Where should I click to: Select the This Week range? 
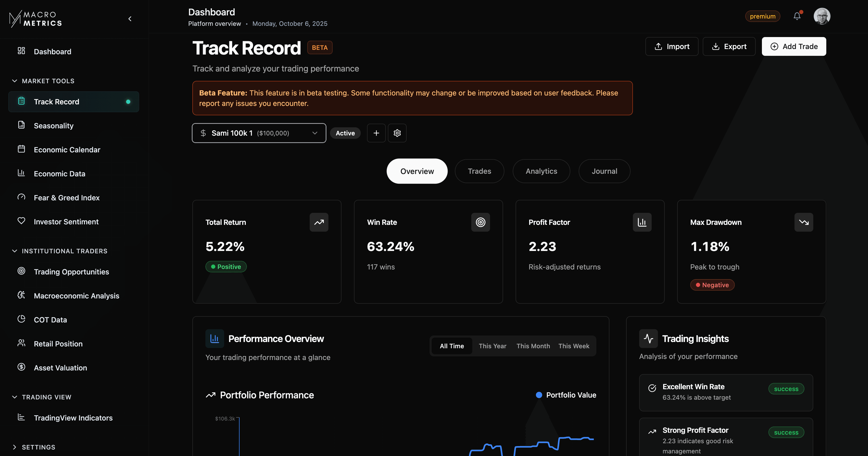pos(573,346)
